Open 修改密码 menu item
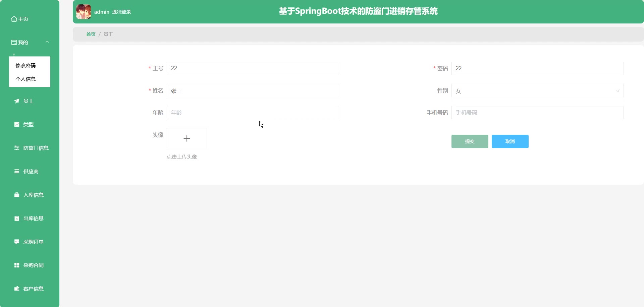644x307 pixels. [25, 65]
